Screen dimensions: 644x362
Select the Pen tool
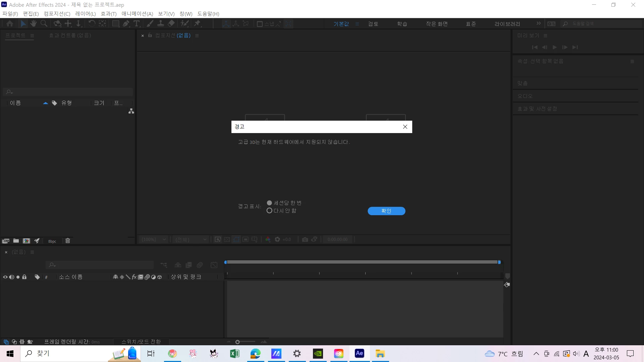tap(126, 23)
